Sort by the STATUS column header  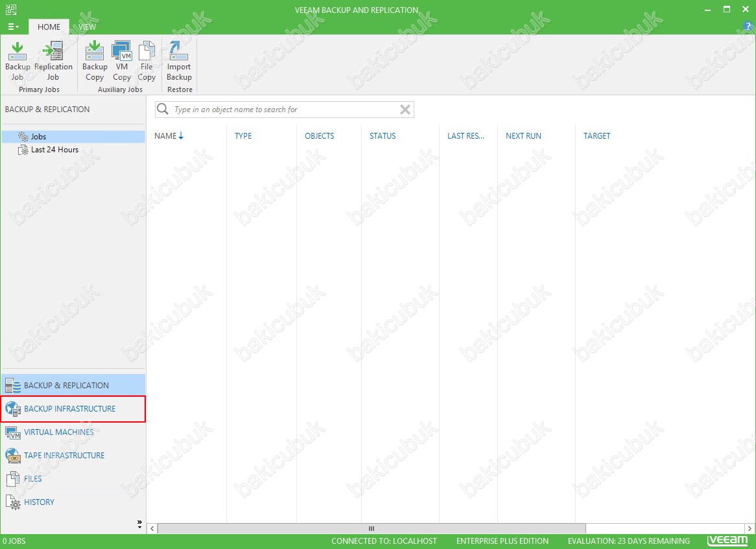coord(383,136)
